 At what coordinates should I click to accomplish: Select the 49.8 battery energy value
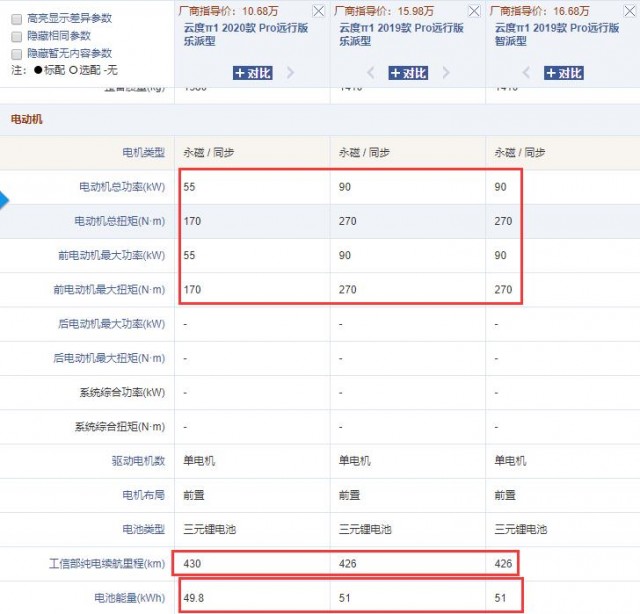(x=193, y=598)
